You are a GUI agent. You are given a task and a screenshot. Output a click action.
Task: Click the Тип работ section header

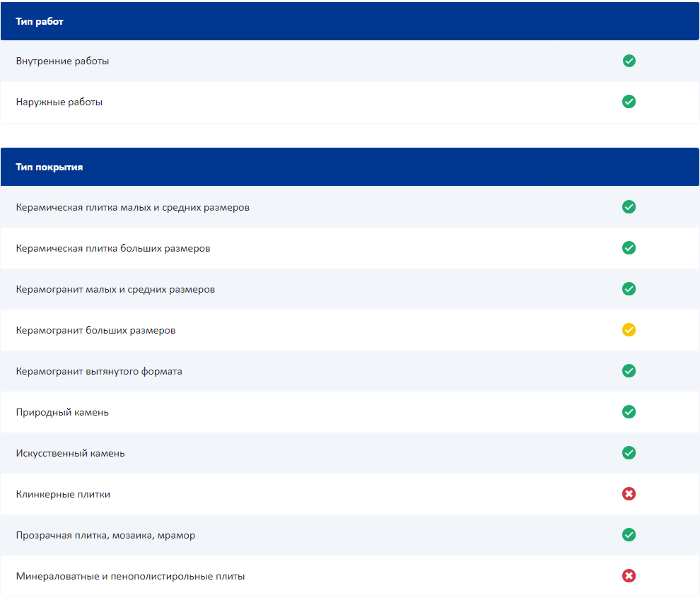pos(40,21)
